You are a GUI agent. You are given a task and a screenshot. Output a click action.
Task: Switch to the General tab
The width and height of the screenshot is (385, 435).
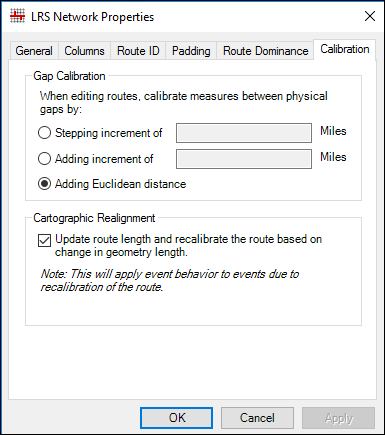tap(34, 51)
